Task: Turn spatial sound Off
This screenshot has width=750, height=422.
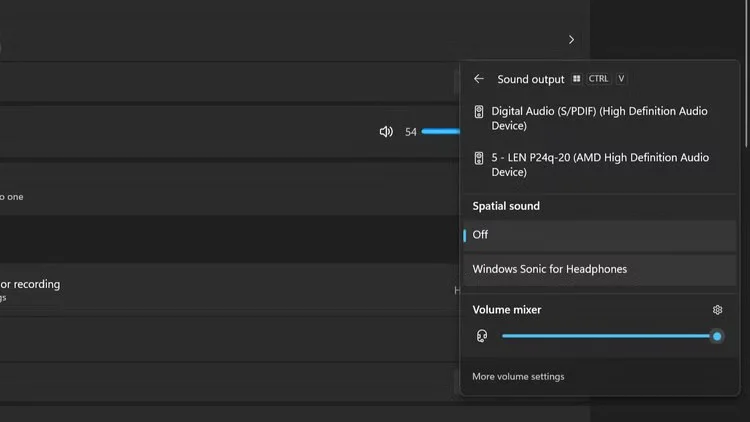Action: 599,235
